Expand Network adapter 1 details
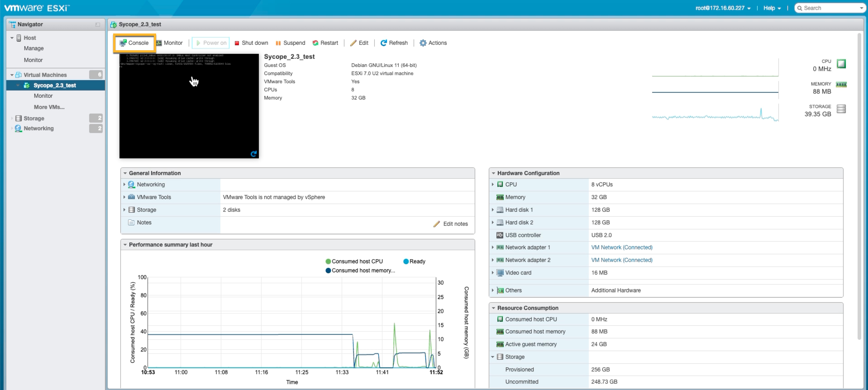Viewport: 868px width, 390px height. click(x=493, y=247)
